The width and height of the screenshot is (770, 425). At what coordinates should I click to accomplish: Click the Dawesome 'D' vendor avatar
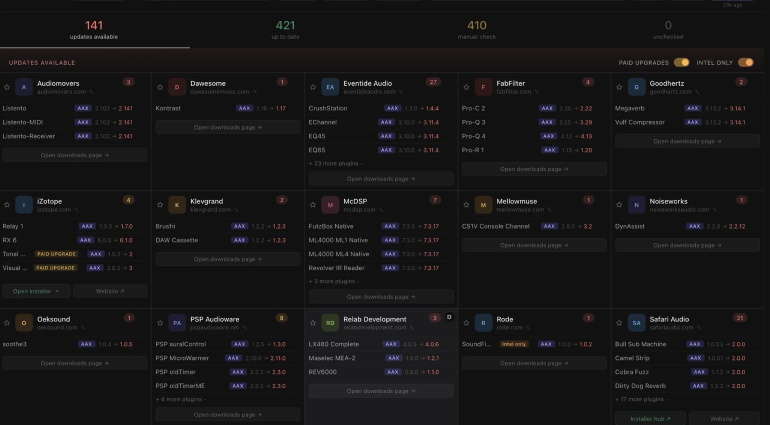click(177, 87)
